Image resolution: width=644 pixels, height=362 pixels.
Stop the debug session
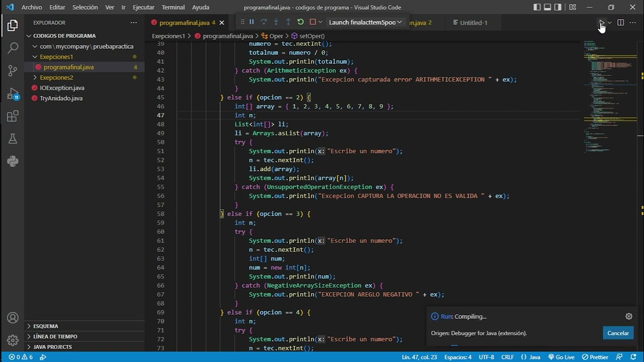312,22
